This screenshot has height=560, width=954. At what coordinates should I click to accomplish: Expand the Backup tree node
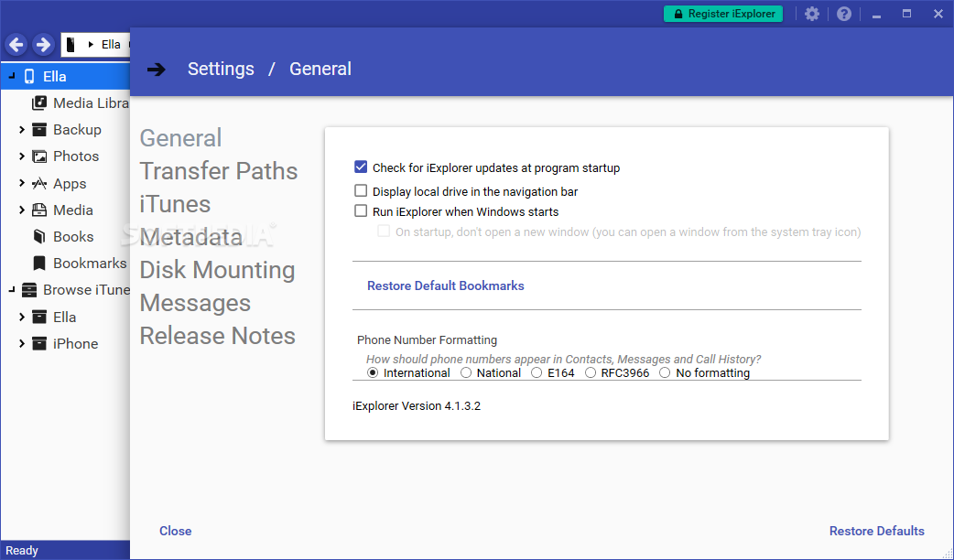[22, 130]
